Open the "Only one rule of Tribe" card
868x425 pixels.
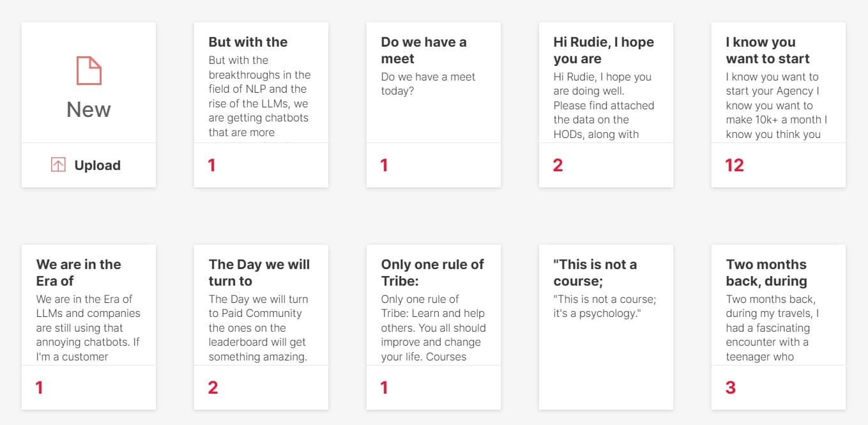click(432, 272)
